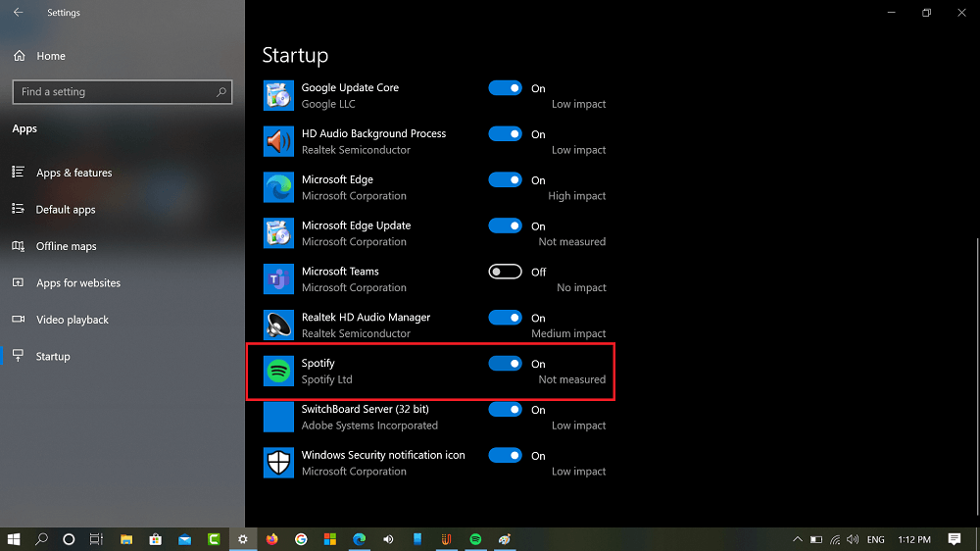Screen dimensions: 980x551
Task: Open the Windows Start menu
Action: coord(13,539)
